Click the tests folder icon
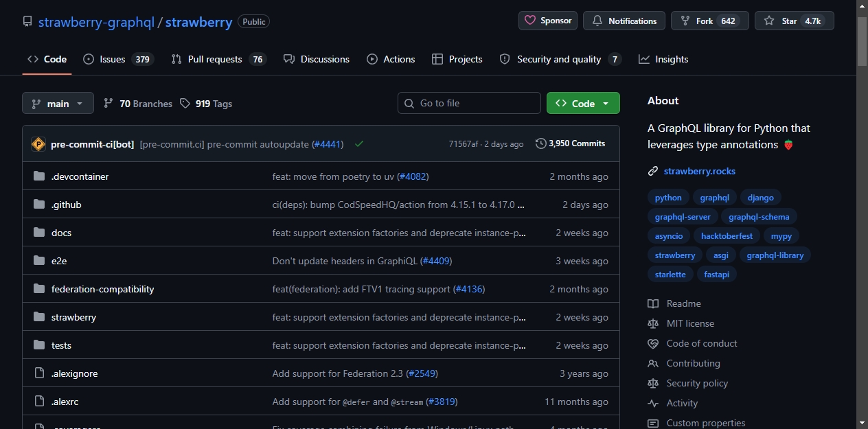 click(x=39, y=345)
